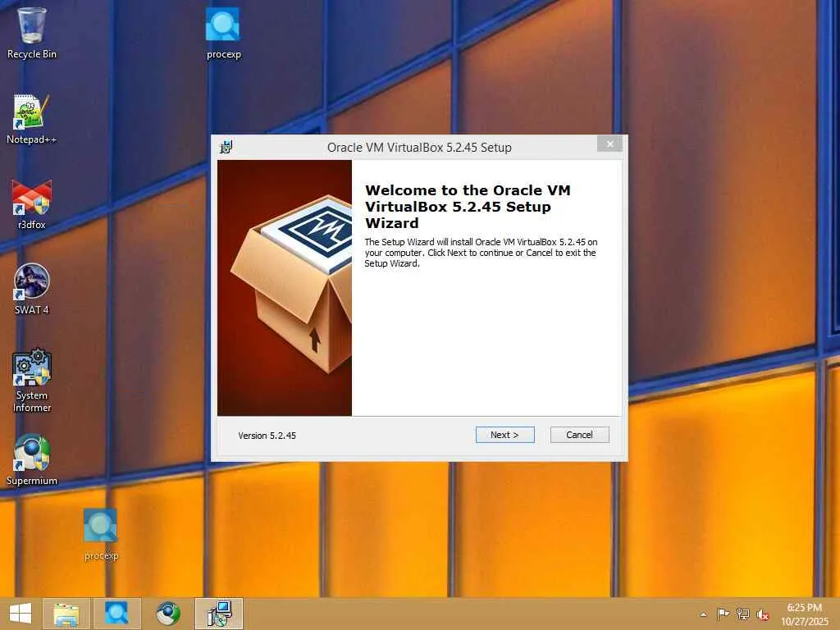
Task: Click the muted volume tray icon
Action: 762,614
